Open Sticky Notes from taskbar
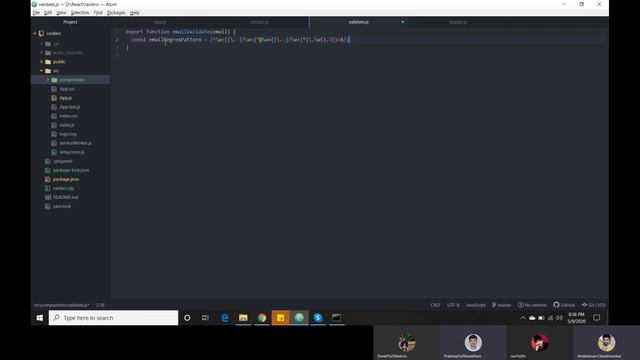 [x=280, y=318]
